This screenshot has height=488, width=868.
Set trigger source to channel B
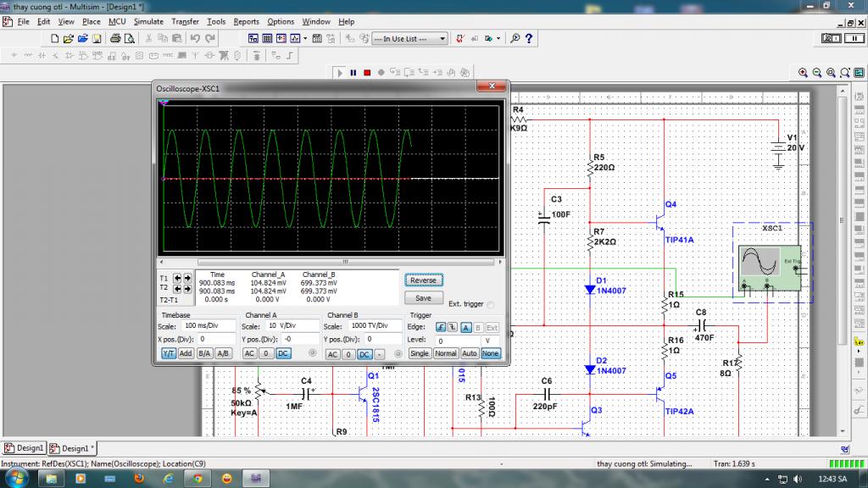pos(478,328)
